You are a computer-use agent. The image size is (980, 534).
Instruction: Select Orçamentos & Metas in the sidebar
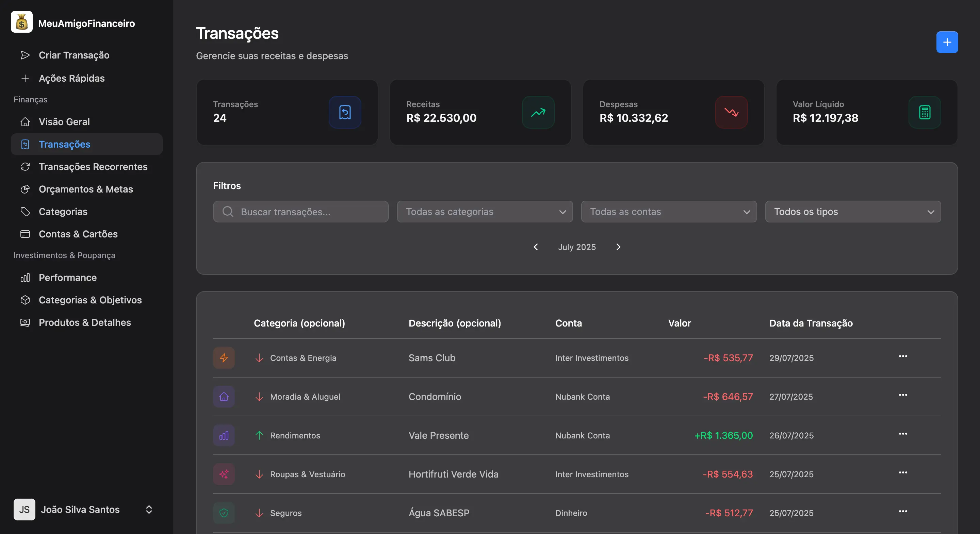(x=86, y=189)
